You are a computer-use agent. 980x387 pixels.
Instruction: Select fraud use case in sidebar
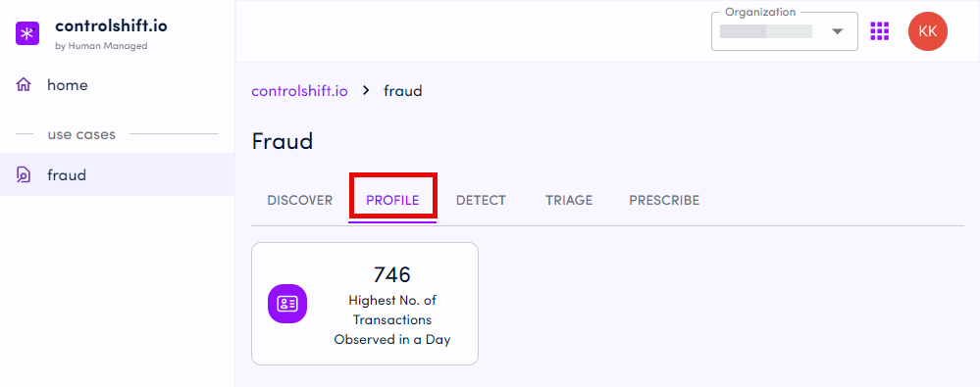tap(118, 174)
